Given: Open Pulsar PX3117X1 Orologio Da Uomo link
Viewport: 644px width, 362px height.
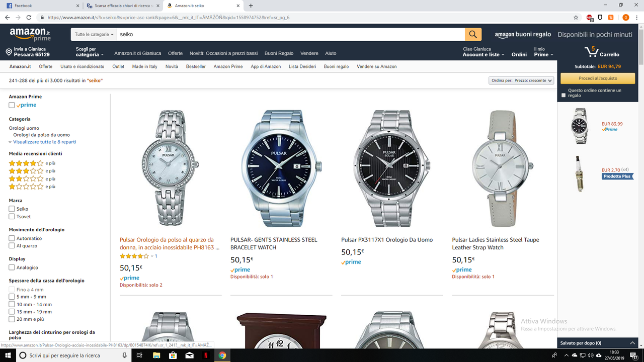Looking at the screenshot, I should (387, 240).
